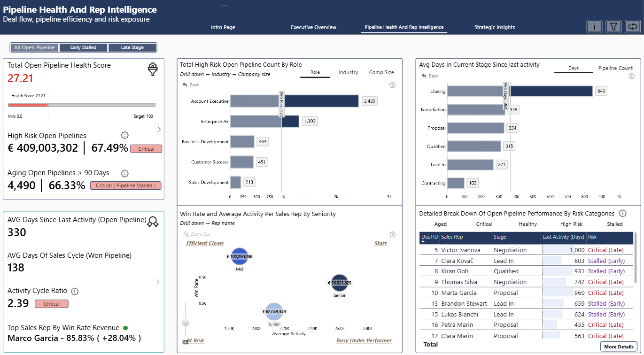644x355 pixels.
Task: Sort the table by Deal ID column header
Action: tap(429, 239)
